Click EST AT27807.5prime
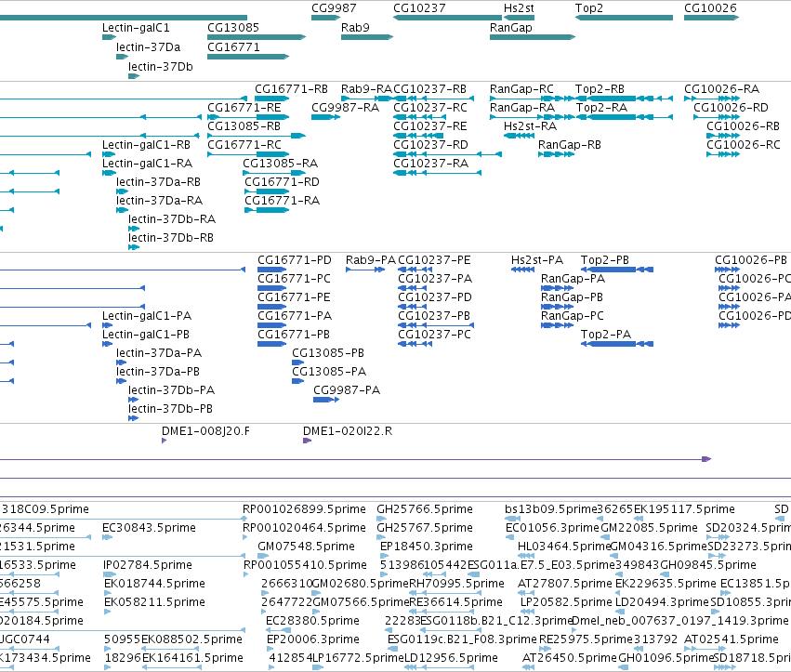The height and width of the screenshot is (672, 791). (x=565, y=584)
